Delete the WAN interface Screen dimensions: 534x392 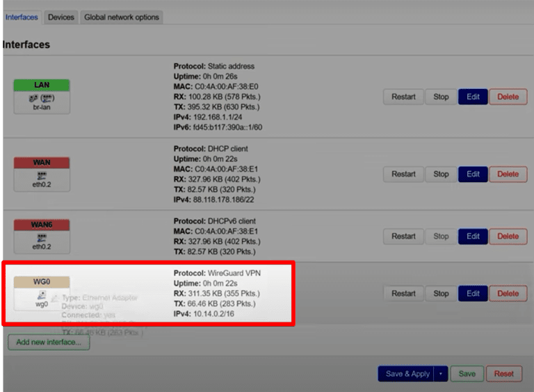[508, 174]
